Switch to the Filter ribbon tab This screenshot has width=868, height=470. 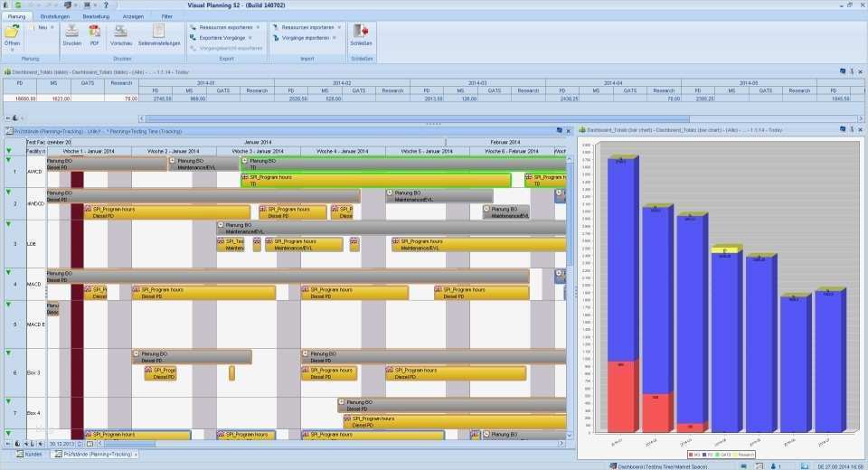166,16
